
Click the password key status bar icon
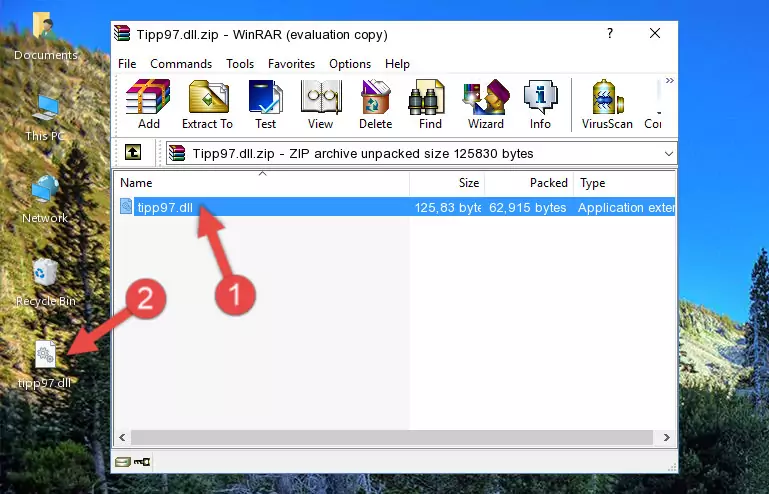coord(142,462)
